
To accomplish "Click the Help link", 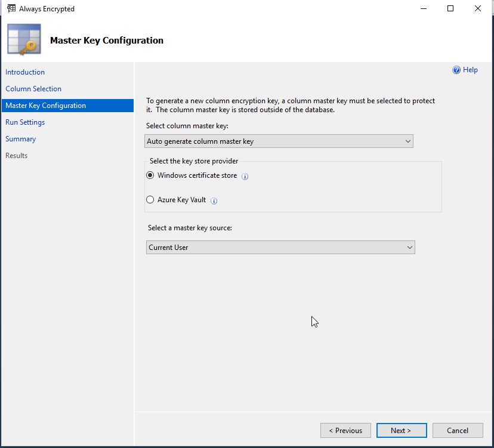I will pyautogui.click(x=470, y=70).
